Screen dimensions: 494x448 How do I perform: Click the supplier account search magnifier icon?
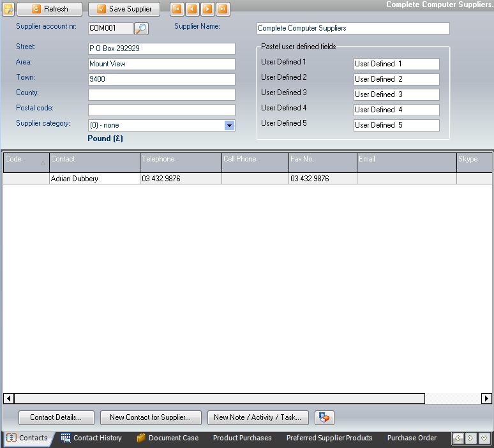click(x=141, y=29)
